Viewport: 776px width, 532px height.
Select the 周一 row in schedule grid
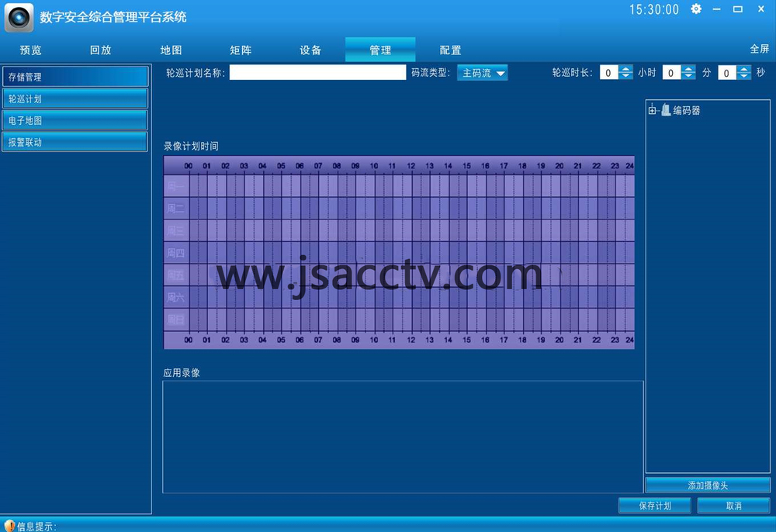point(399,186)
